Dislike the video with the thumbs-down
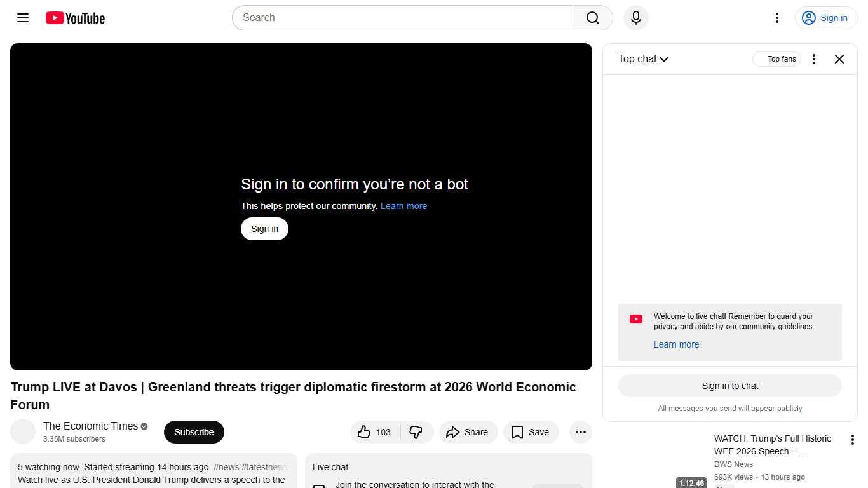This screenshot has height=488, width=868. [x=417, y=432]
